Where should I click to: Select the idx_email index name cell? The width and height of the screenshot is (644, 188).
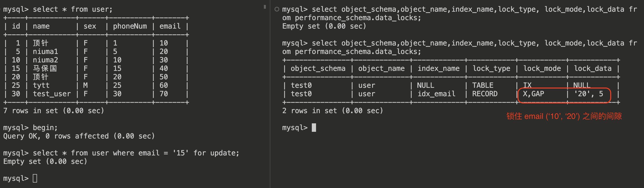point(436,94)
